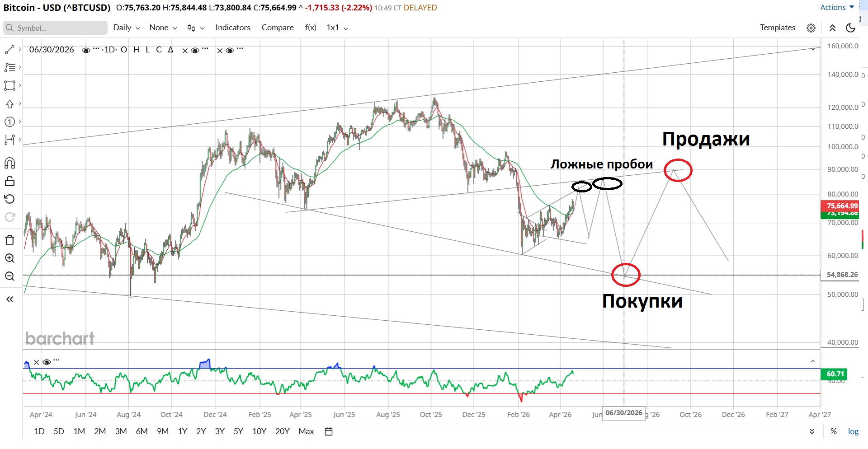
Task: Click the unlock drawings padlock icon
Action: [9, 181]
